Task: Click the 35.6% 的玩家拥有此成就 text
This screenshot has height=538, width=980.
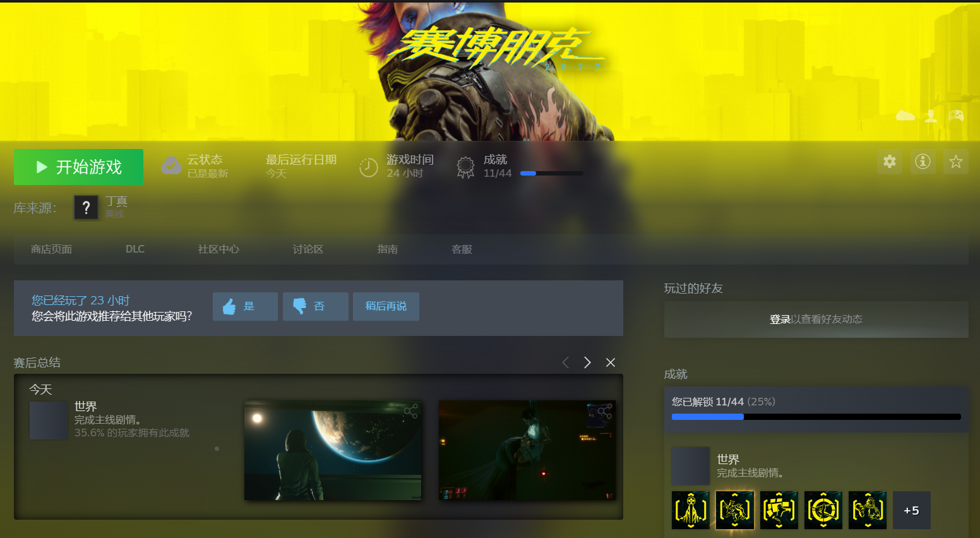Action: (x=132, y=433)
